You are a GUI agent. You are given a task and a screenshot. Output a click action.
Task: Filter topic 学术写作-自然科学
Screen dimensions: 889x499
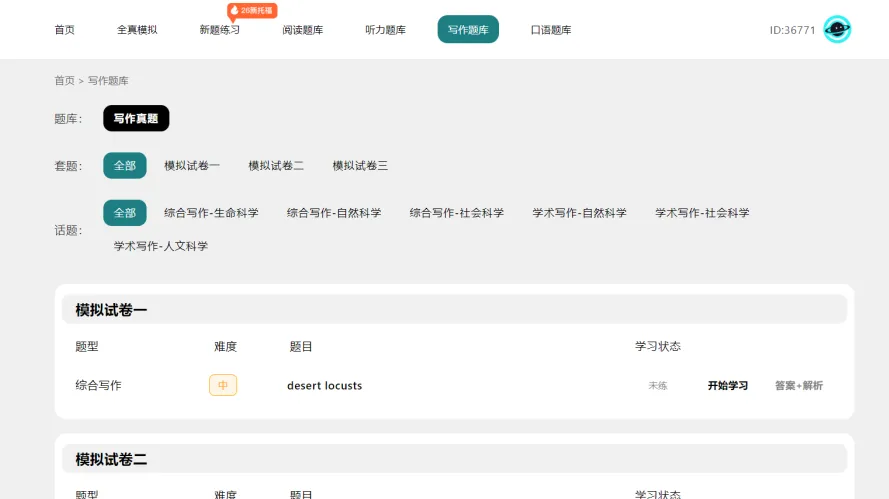[579, 213]
